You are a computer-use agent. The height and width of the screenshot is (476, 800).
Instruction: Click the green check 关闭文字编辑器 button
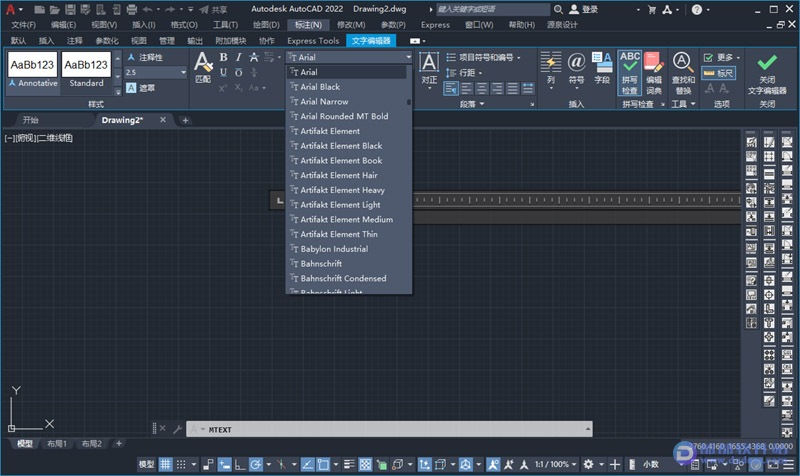(x=767, y=74)
